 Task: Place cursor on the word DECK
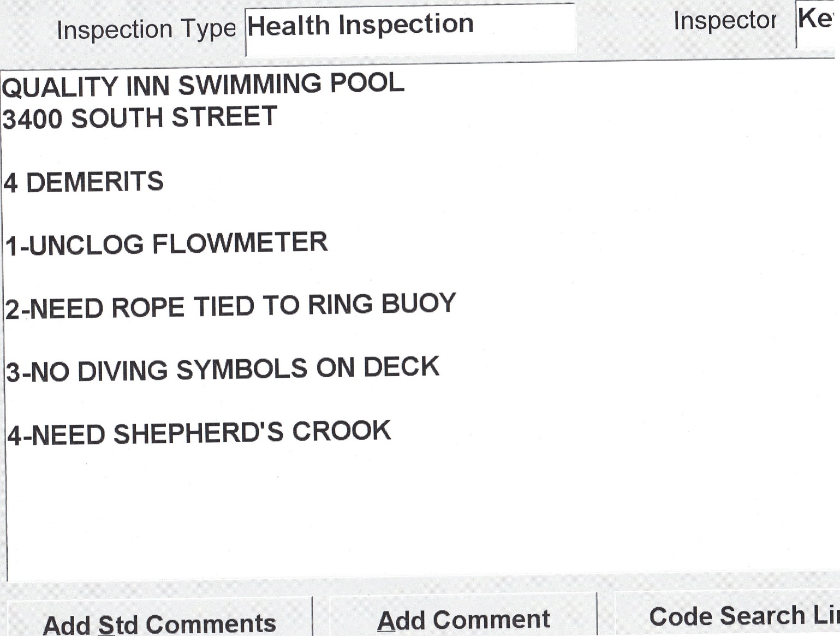click(401, 367)
